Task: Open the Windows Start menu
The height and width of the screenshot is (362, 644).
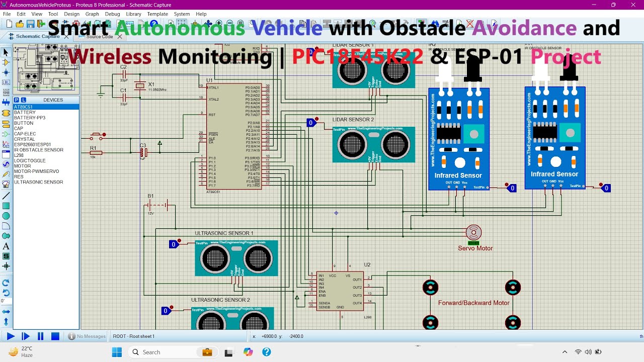Action: [x=117, y=352]
